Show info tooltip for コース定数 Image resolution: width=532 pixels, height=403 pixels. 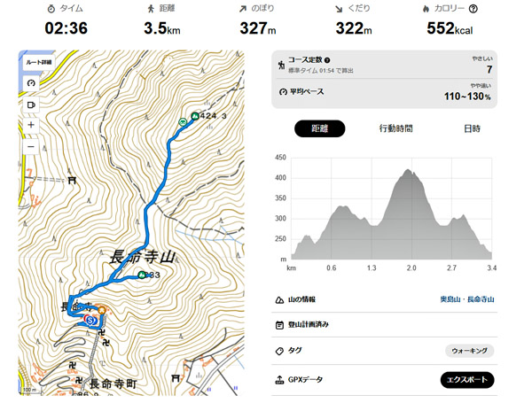[x=340, y=61]
